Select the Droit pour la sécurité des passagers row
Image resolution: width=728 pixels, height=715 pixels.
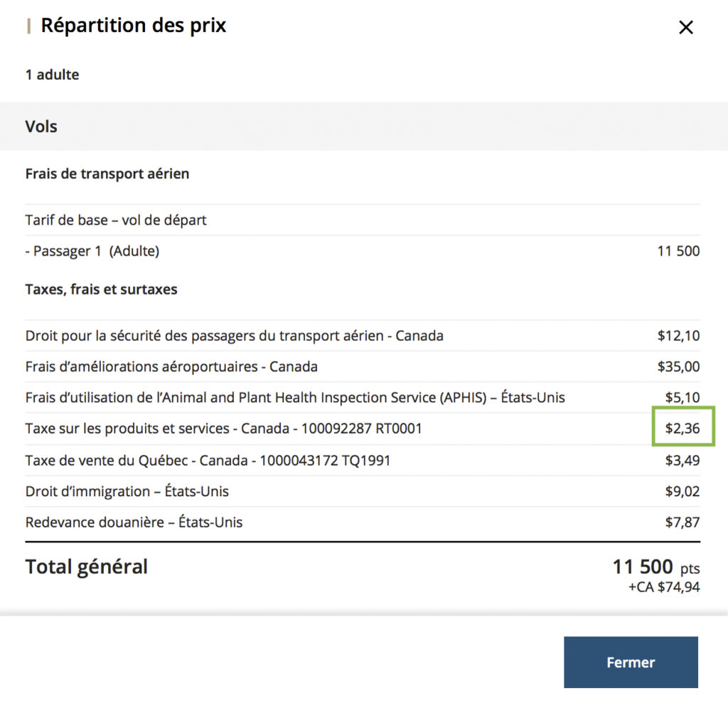(x=235, y=335)
